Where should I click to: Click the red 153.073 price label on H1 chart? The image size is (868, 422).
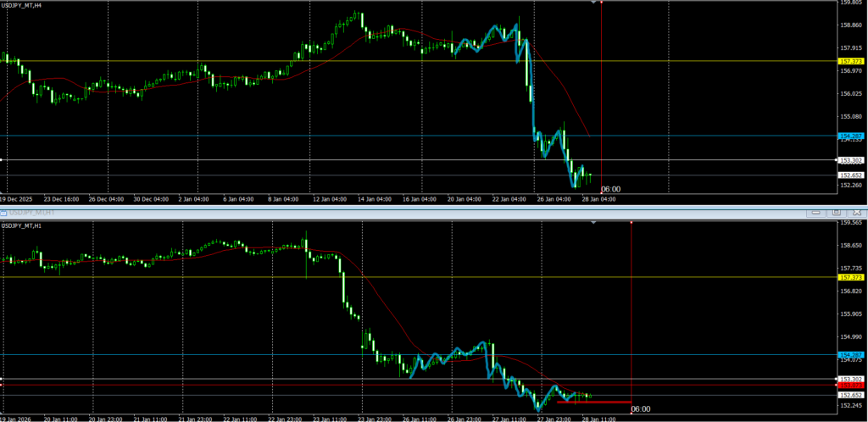tap(850, 386)
